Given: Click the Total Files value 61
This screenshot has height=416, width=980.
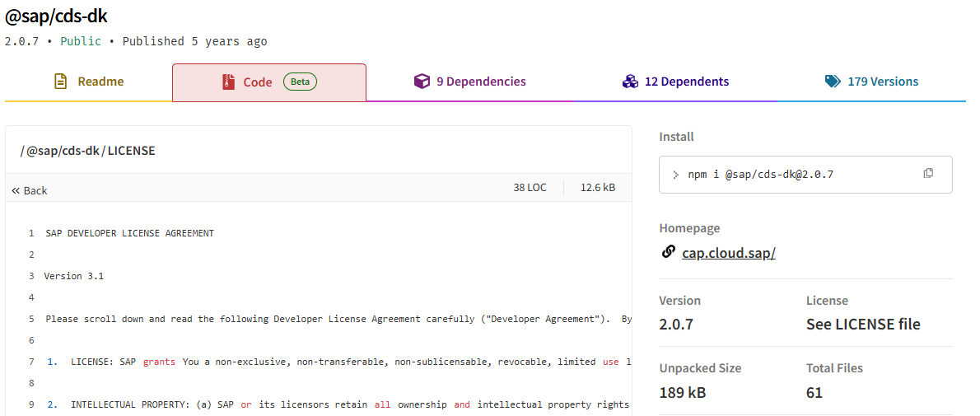Looking at the screenshot, I should click(814, 393).
